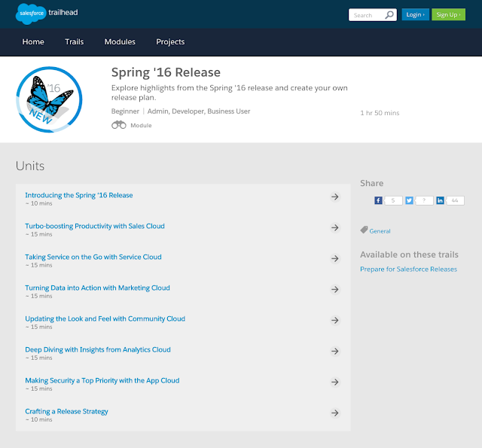Viewport: 482px width, 448px height.
Task: Share module on Facebook
Action: point(378,200)
